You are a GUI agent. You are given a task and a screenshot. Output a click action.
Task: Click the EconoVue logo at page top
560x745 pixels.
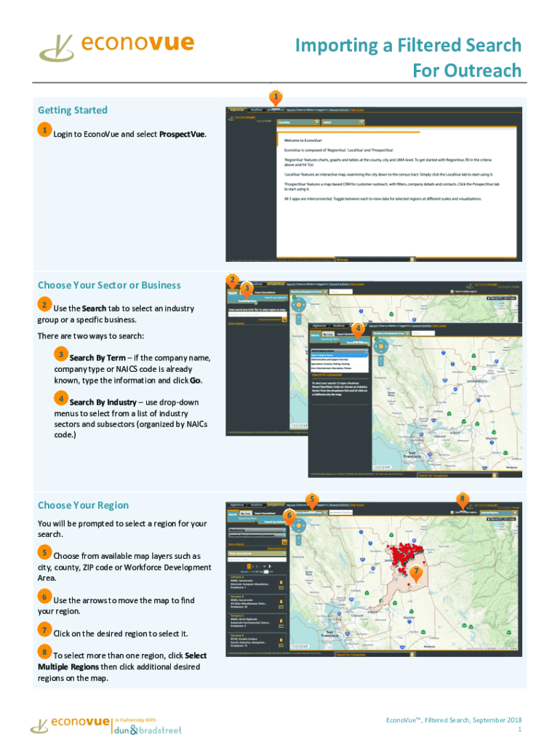[116, 46]
